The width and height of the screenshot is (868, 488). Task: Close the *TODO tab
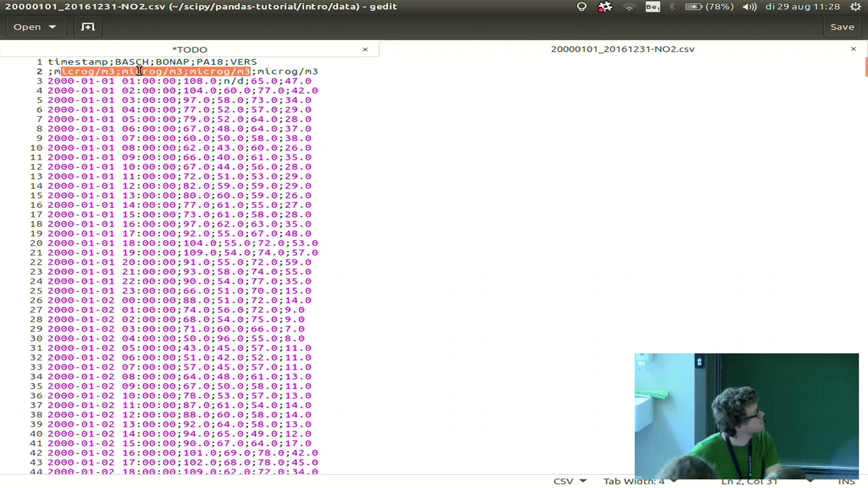pyautogui.click(x=365, y=49)
